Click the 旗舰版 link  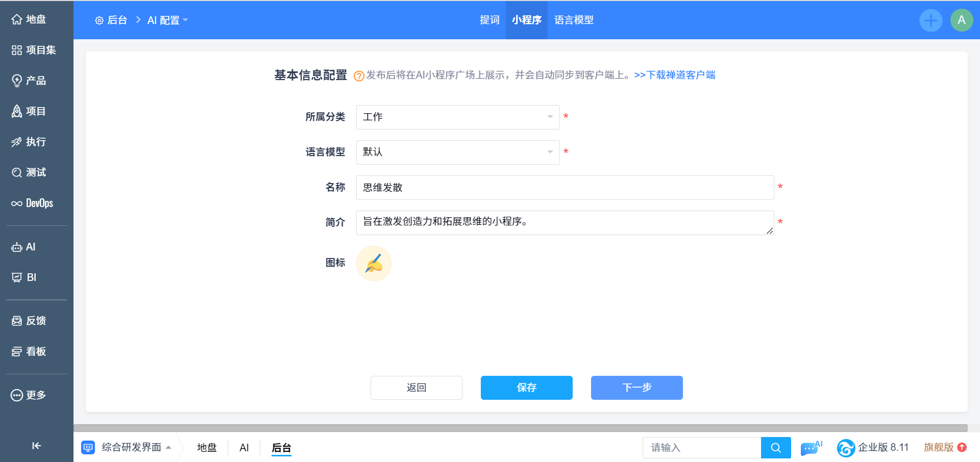[939, 447]
